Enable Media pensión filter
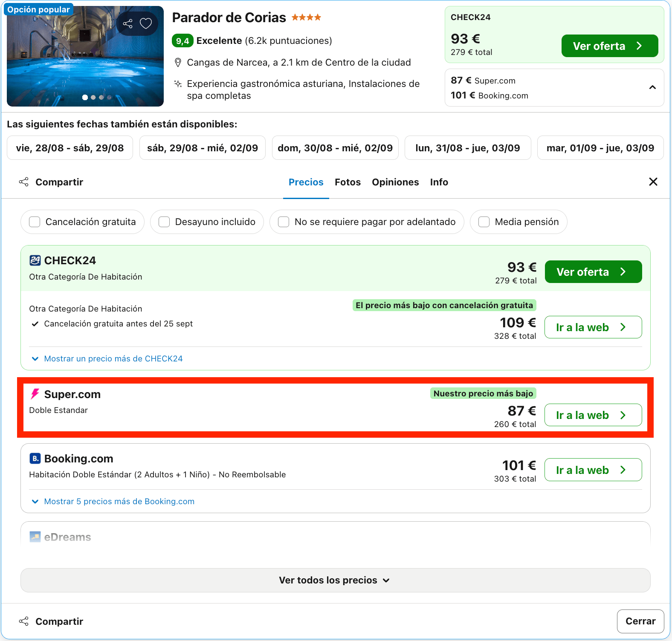The height and width of the screenshot is (641, 672). (484, 222)
